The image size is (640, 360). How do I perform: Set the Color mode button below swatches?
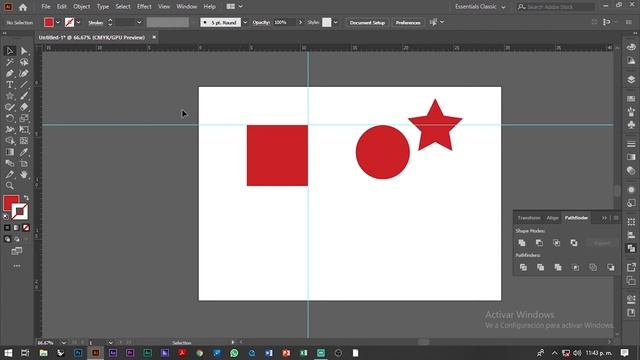pyautogui.click(x=7, y=227)
